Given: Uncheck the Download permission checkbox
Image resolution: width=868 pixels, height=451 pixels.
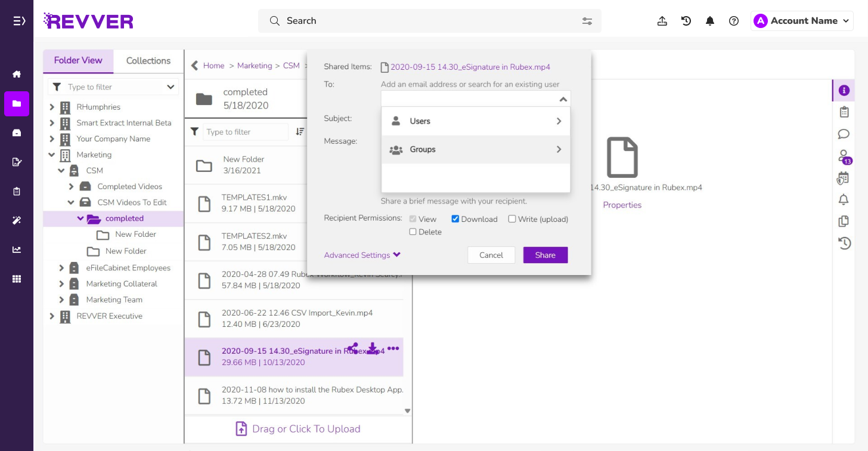Looking at the screenshot, I should point(455,219).
